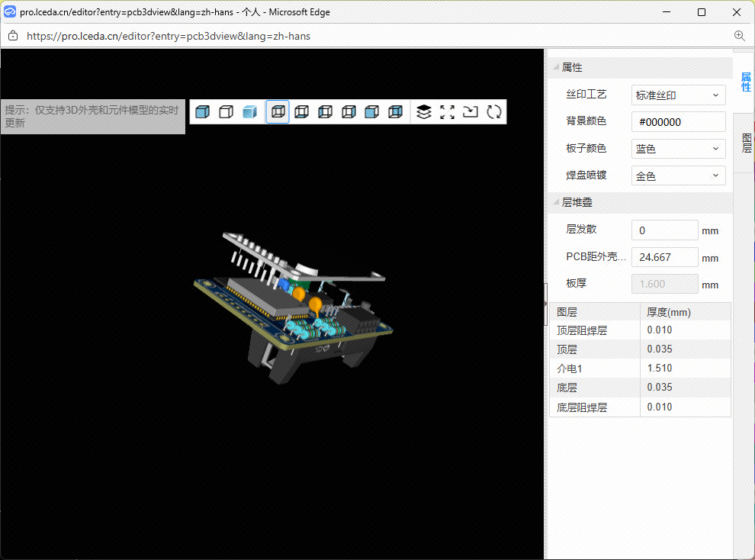This screenshot has height=560, width=755.
Task: Click the 背景颜色 field showing #000000
Action: coord(678,122)
